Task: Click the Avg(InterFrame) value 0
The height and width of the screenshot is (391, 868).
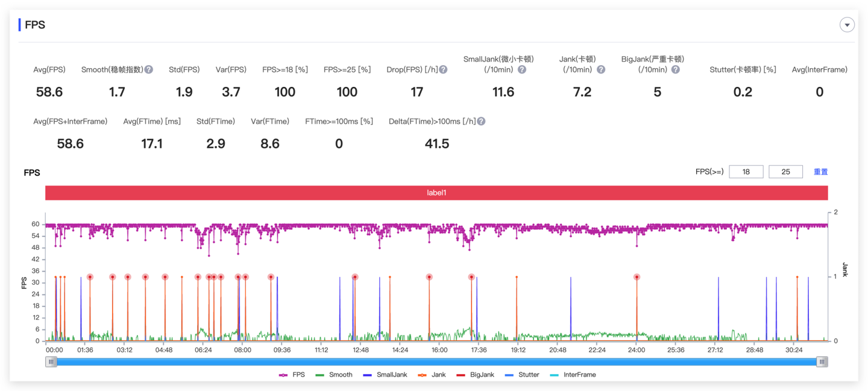Action: click(x=820, y=92)
